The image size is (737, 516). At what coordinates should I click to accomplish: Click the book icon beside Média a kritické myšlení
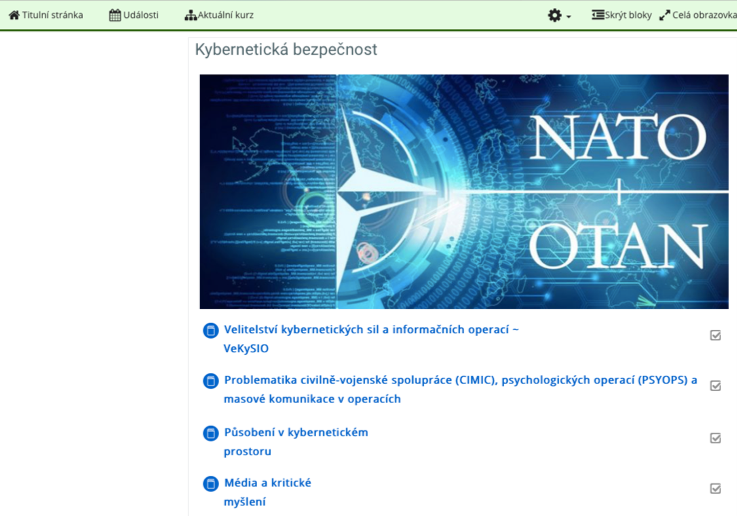[x=210, y=484]
